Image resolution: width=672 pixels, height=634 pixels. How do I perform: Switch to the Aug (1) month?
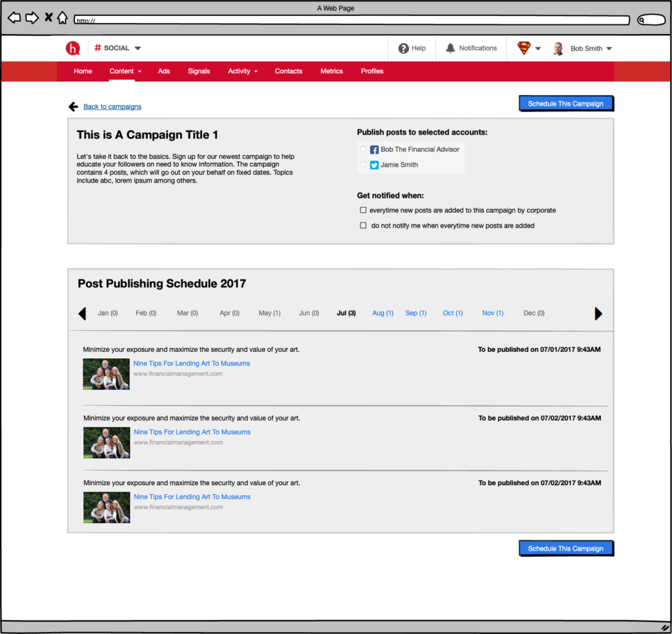pyautogui.click(x=383, y=313)
